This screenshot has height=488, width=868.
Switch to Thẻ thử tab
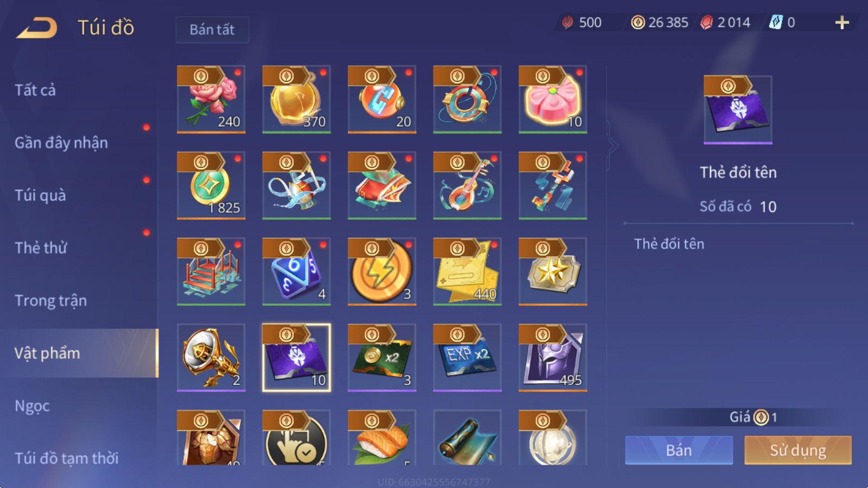click(x=41, y=248)
